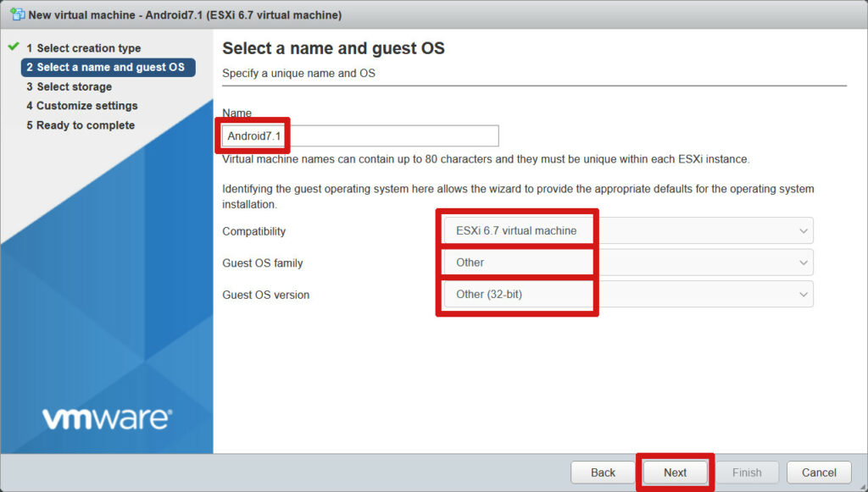Image resolution: width=868 pixels, height=492 pixels.
Task: Open the Compatibility dropdown
Action: [628, 230]
